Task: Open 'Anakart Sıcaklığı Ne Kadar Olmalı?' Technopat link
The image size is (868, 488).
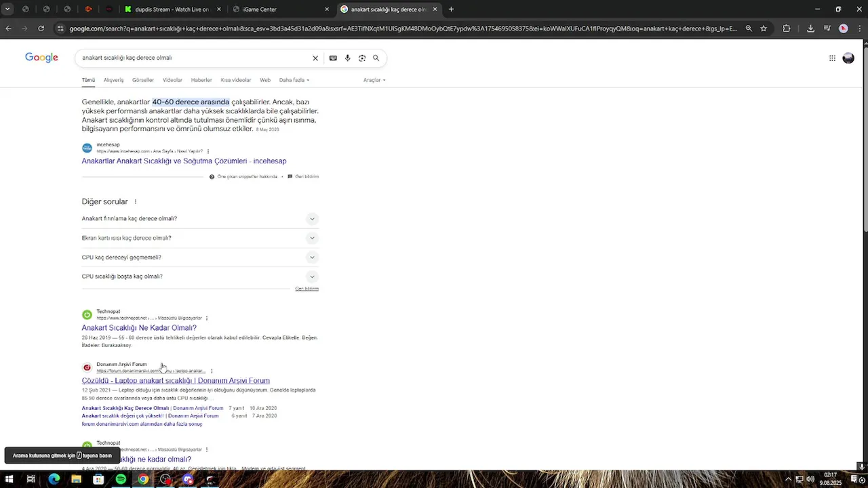Action: [139, 328]
